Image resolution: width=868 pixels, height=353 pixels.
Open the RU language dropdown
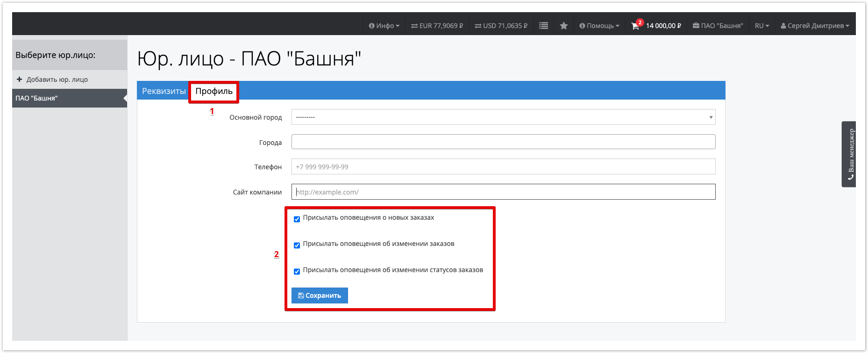click(x=761, y=26)
